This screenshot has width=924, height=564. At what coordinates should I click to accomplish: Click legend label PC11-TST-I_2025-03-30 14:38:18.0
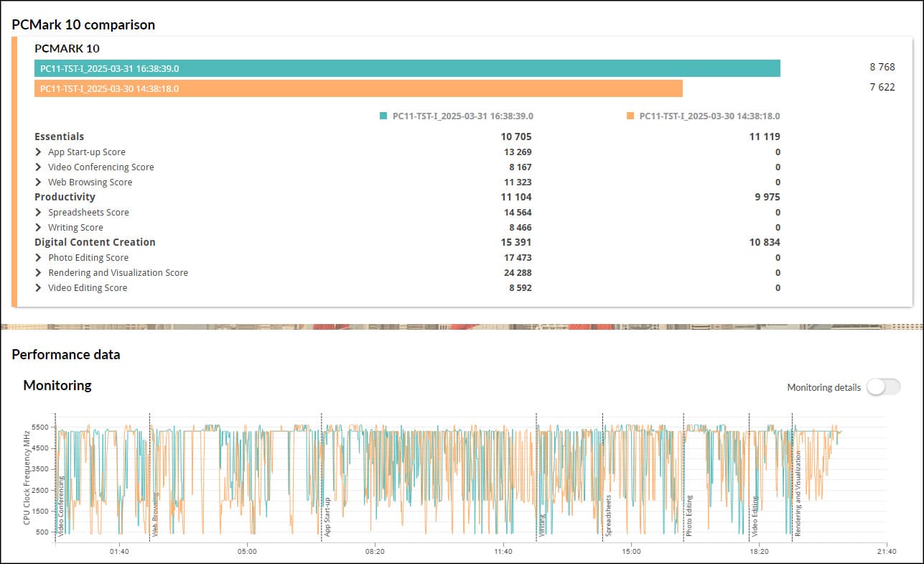pyautogui.click(x=709, y=116)
